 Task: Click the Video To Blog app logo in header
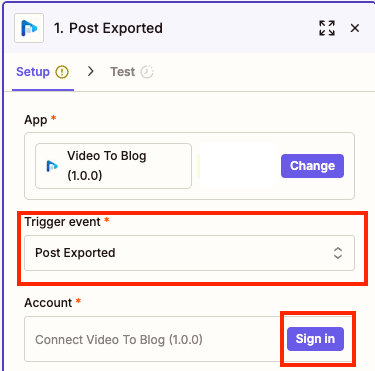click(x=29, y=28)
